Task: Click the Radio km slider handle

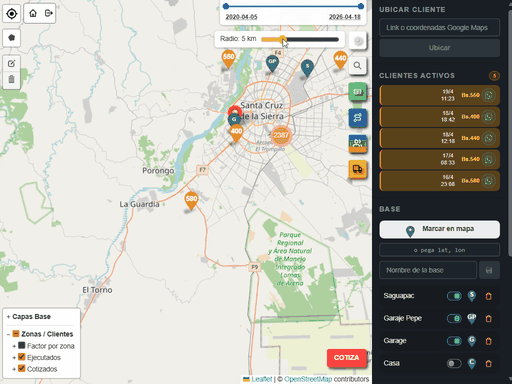Action: tap(283, 39)
